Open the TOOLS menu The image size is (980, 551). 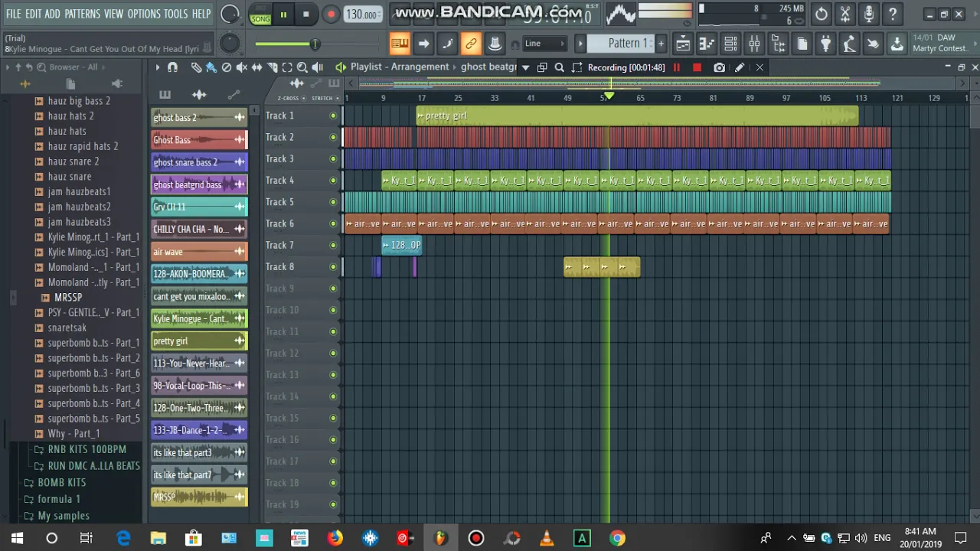[175, 14]
